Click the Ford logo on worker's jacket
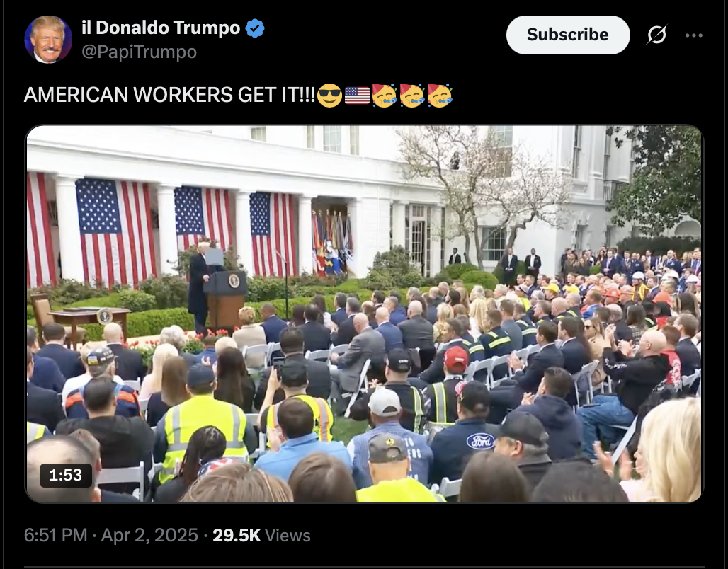This screenshot has height=569, width=728. [480, 441]
